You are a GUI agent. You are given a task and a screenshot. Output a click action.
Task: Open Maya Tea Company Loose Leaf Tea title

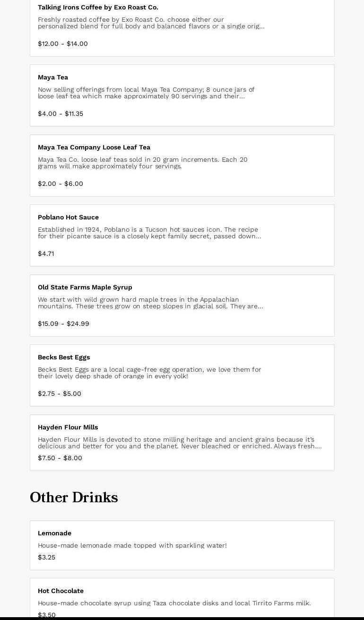coord(94,148)
